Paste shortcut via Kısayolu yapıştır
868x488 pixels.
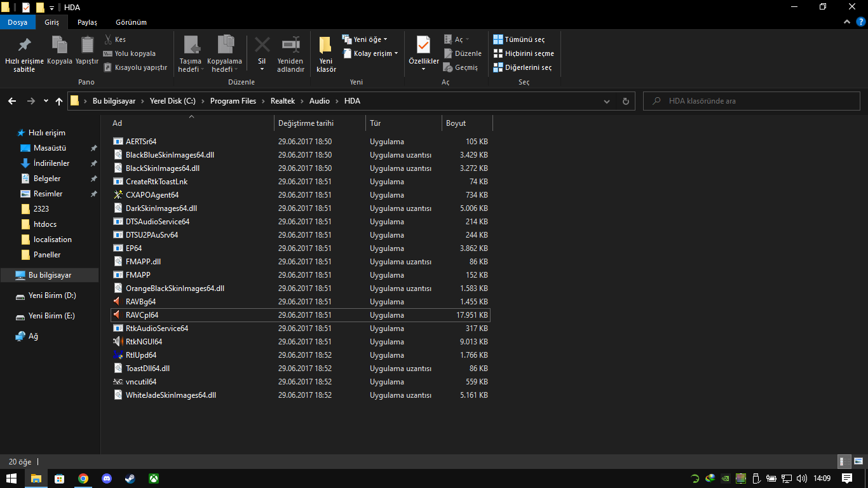click(135, 67)
